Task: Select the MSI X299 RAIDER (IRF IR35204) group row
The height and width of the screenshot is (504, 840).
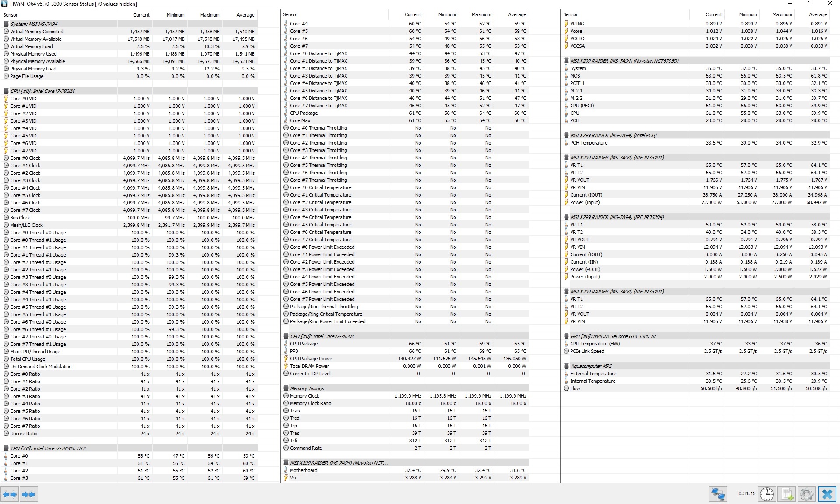Action: tap(696, 217)
